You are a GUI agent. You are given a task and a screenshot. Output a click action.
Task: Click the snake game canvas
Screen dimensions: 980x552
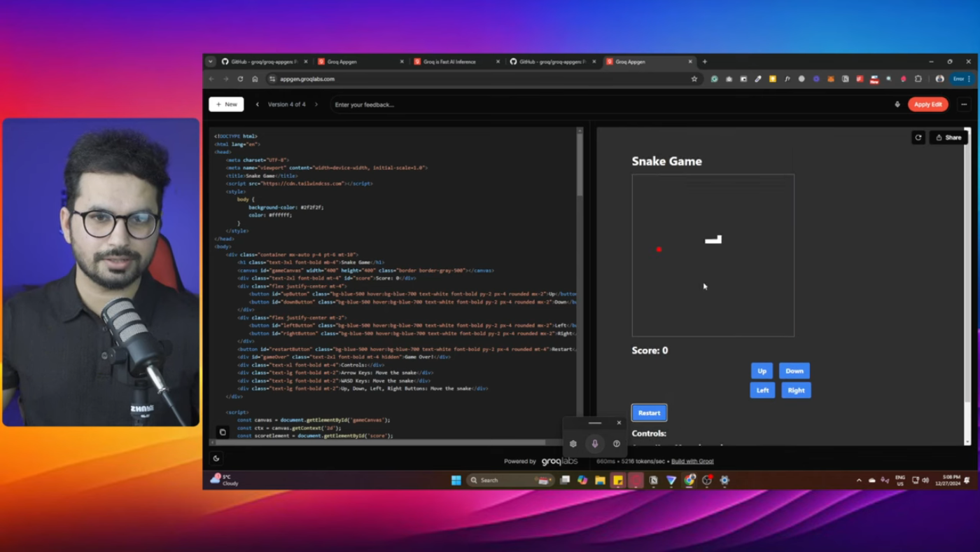pos(713,256)
